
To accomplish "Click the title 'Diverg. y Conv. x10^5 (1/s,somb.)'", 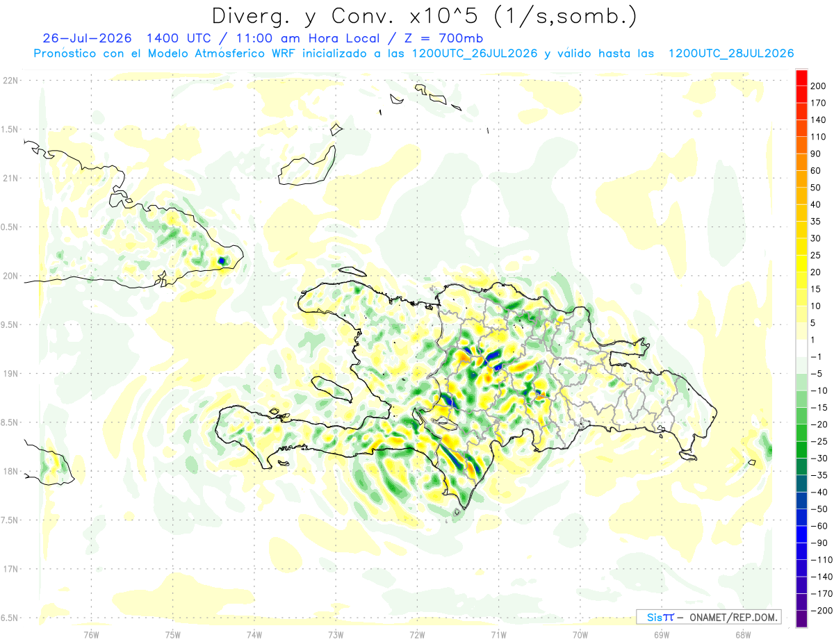I will point(424,15).
